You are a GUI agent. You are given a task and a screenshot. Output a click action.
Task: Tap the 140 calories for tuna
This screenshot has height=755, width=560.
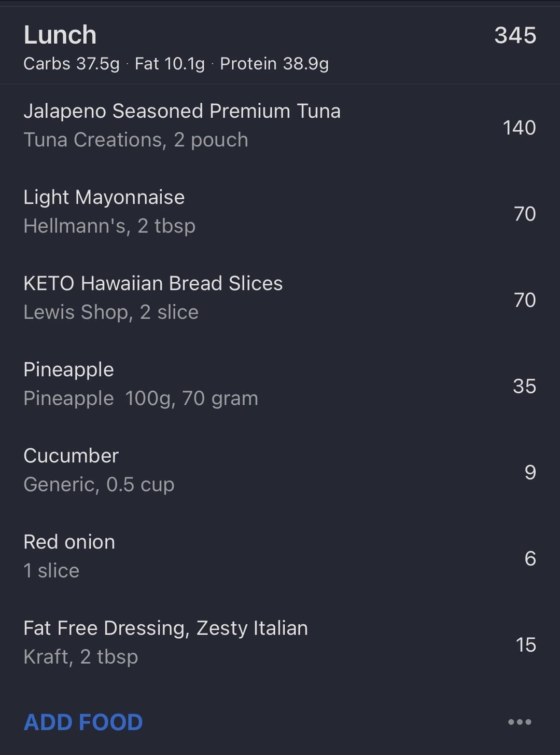point(519,128)
